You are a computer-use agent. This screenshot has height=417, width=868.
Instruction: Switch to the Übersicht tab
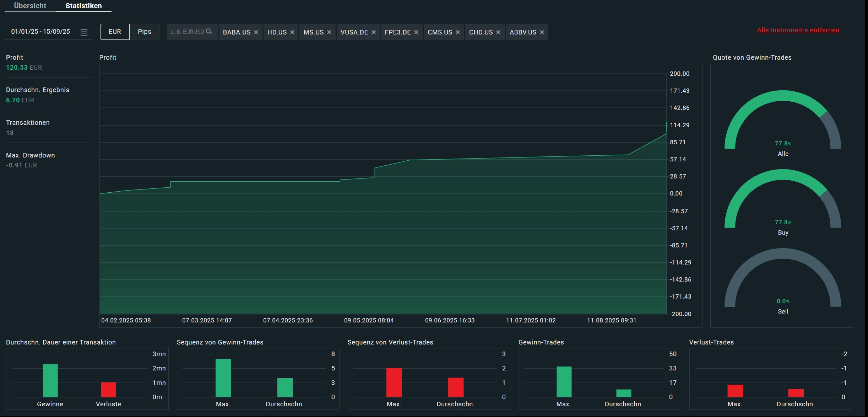point(30,6)
